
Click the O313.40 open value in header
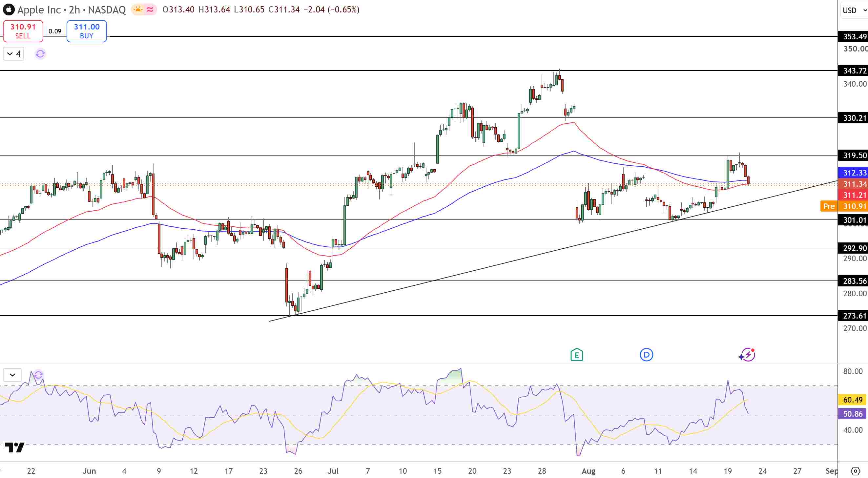(x=178, y=10)
